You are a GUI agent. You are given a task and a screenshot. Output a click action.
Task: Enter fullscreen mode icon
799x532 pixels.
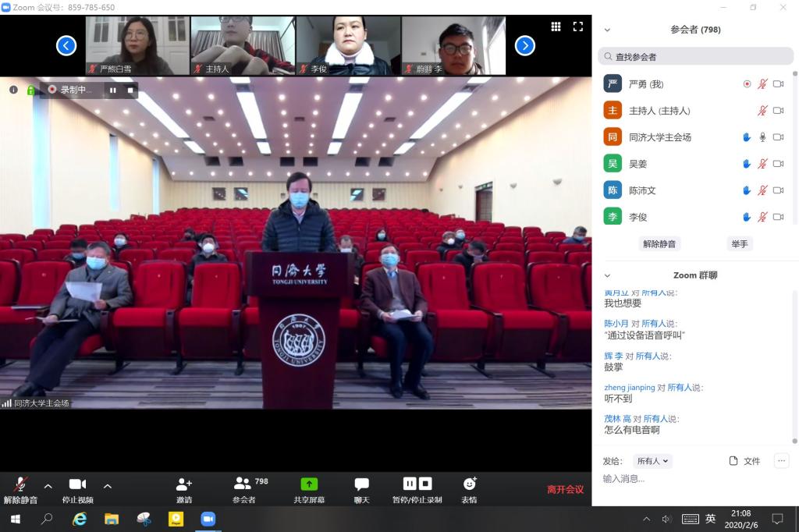pyautogui.click(x=578, y=27)
